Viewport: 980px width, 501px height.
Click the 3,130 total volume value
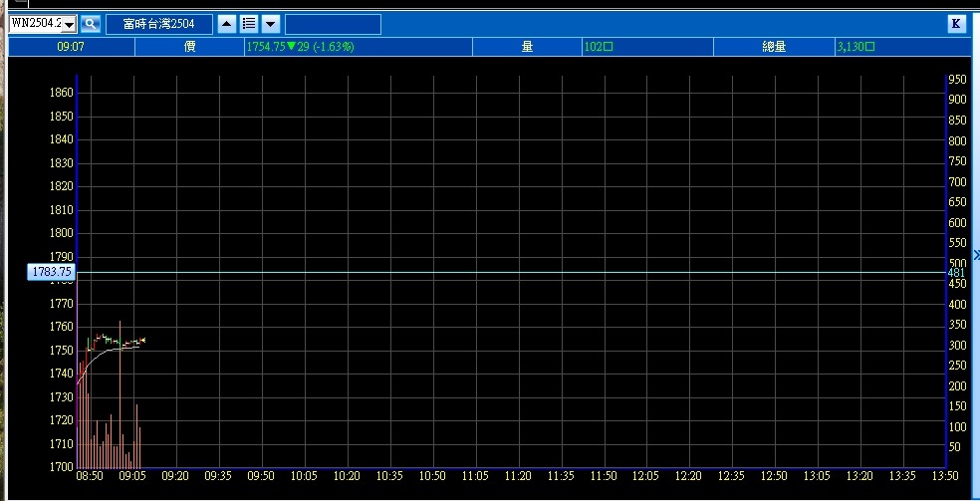[856, 46]
